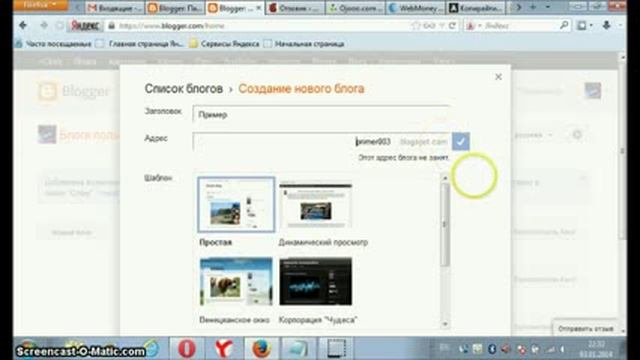Screen dimensions: 640x360
Task: Open the tab list dropdown arrow
Action: [x=547, y=7]
